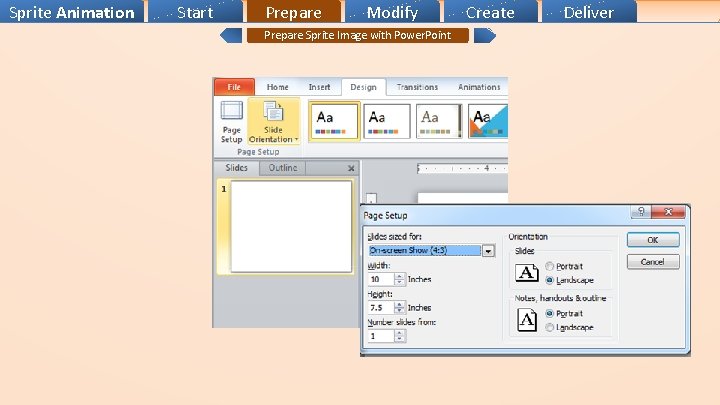Viewport: 720px width, 405px height.
Task: Open the Animations ribbon tab
Action: click(x=479, y=87)
